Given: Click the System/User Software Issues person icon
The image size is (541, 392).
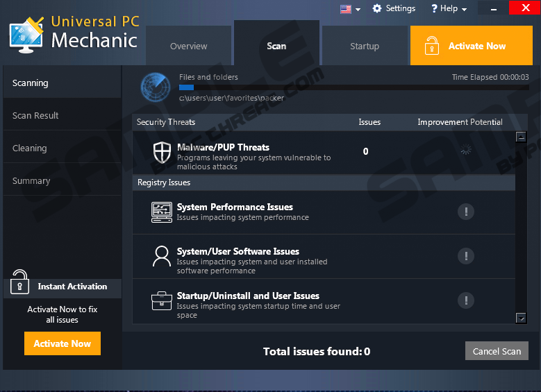Looking at the screenshot, I should coord(162,256).
